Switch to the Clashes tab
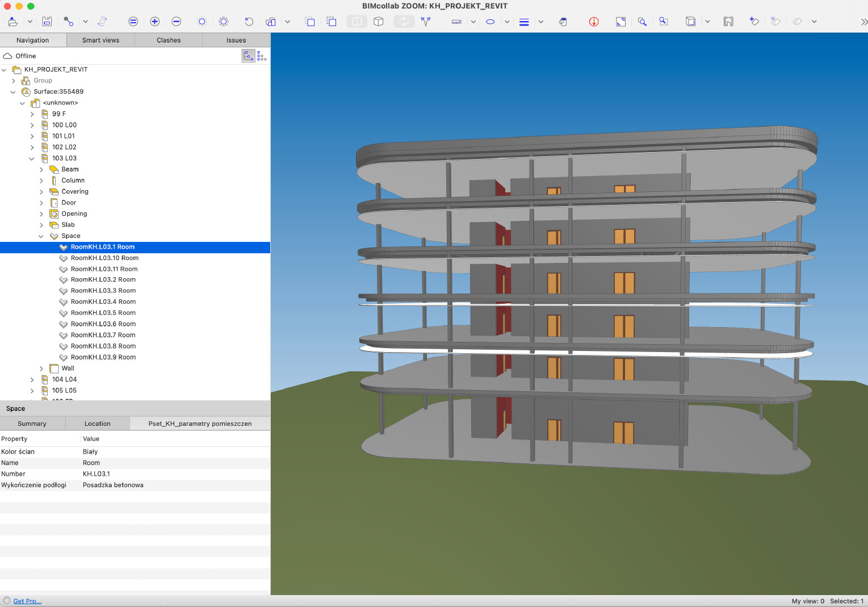This screenshot has height=607, width=868. click(169, 40)
